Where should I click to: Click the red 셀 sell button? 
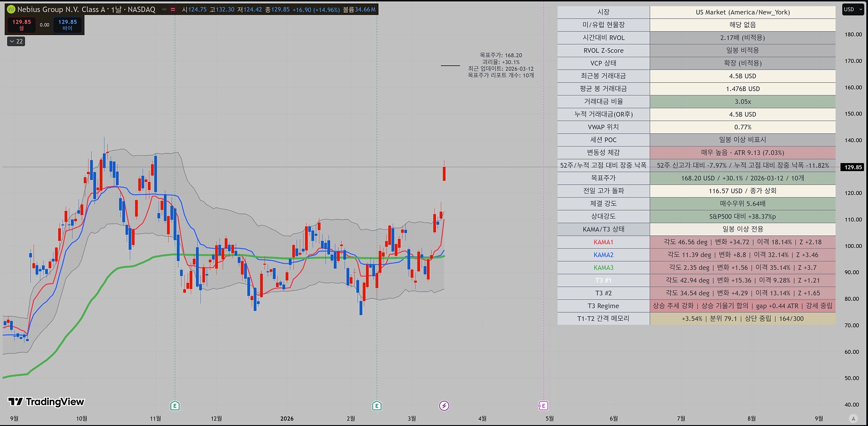click(x=21, y=25)
